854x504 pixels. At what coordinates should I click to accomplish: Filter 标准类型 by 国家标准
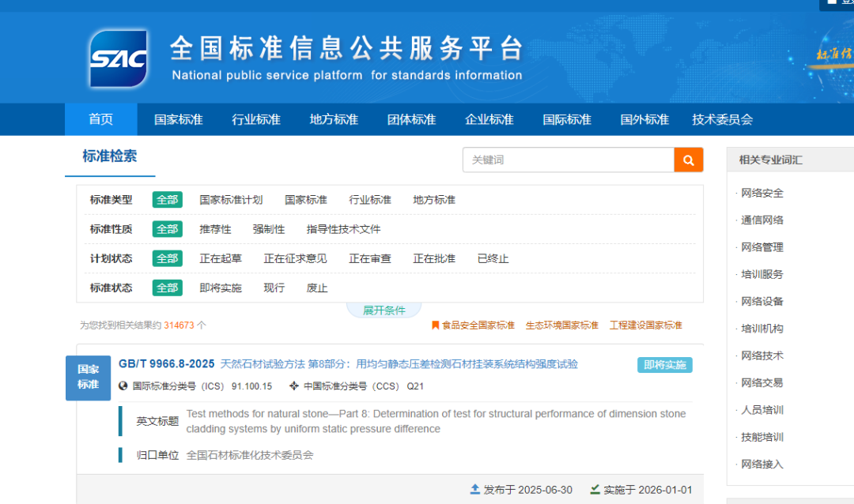305,200
